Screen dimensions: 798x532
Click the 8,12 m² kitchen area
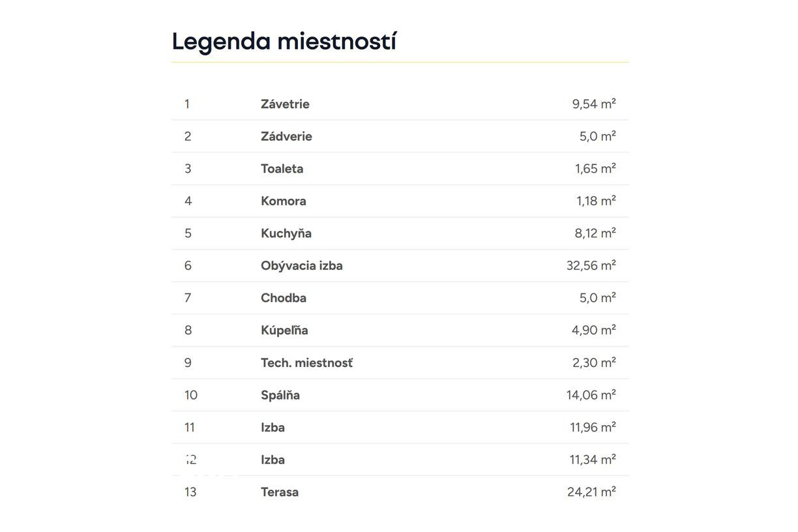[595, 233]
